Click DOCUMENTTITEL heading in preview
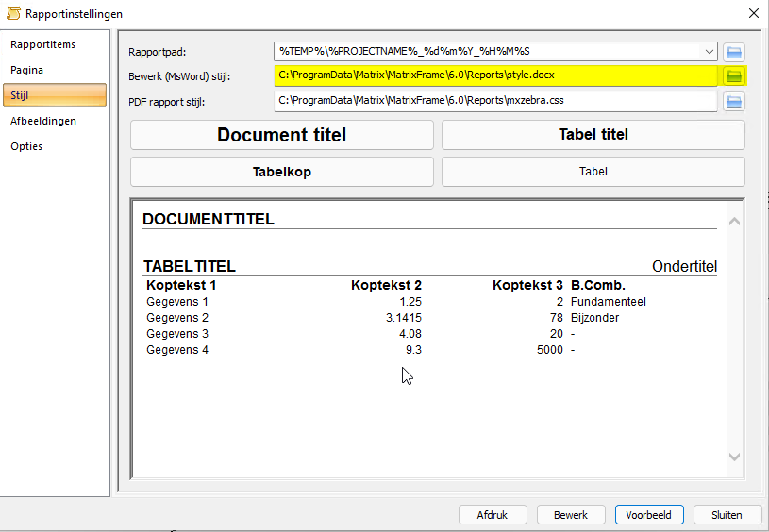Image resolution: width=769 pixels, height=532 pixels. coord(209,219)
